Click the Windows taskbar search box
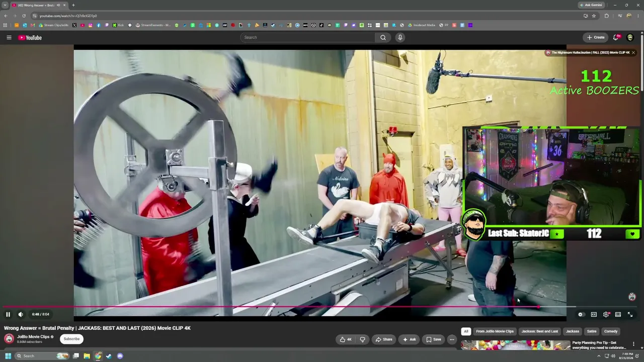644x362 pixels. [42, 356]
